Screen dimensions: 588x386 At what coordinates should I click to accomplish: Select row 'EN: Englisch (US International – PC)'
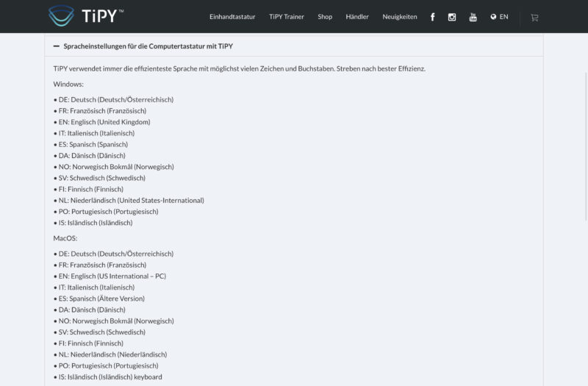(110, 276)
